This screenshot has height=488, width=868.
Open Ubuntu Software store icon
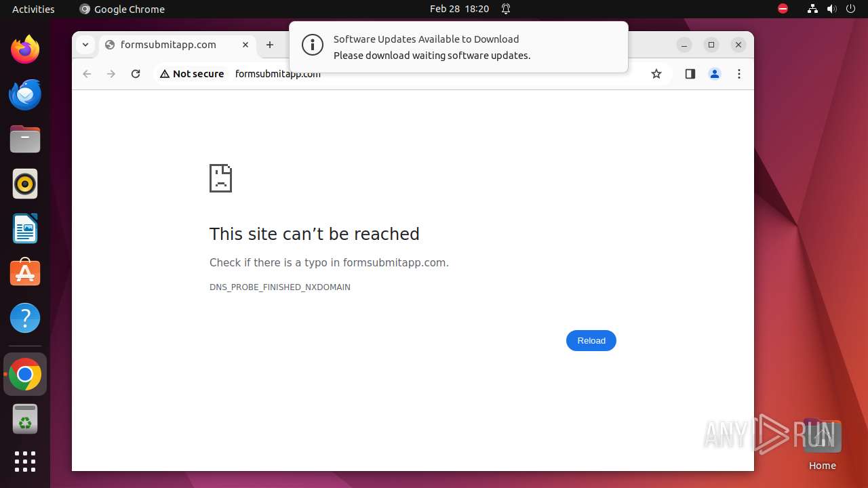[25, 273]
